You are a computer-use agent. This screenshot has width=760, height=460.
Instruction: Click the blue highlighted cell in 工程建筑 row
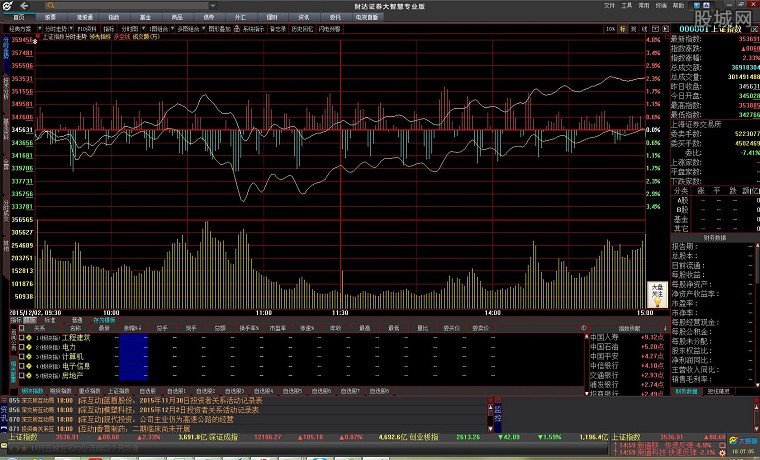point(133,338)
